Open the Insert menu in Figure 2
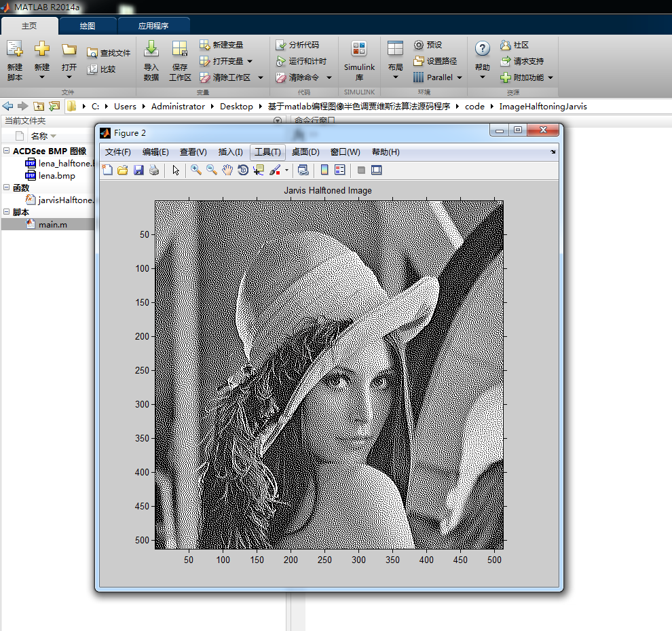The image size is (672, 631). pos(231,152)
